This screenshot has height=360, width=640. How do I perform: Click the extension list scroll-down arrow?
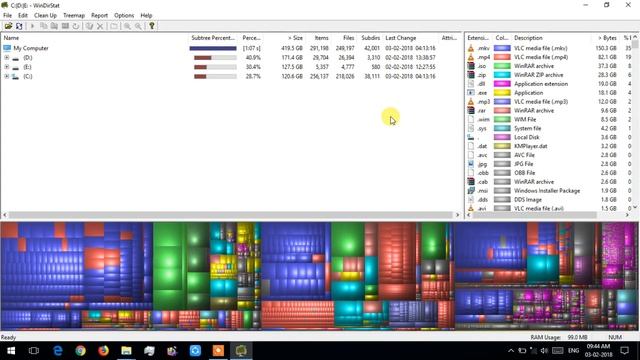point(635,207)
